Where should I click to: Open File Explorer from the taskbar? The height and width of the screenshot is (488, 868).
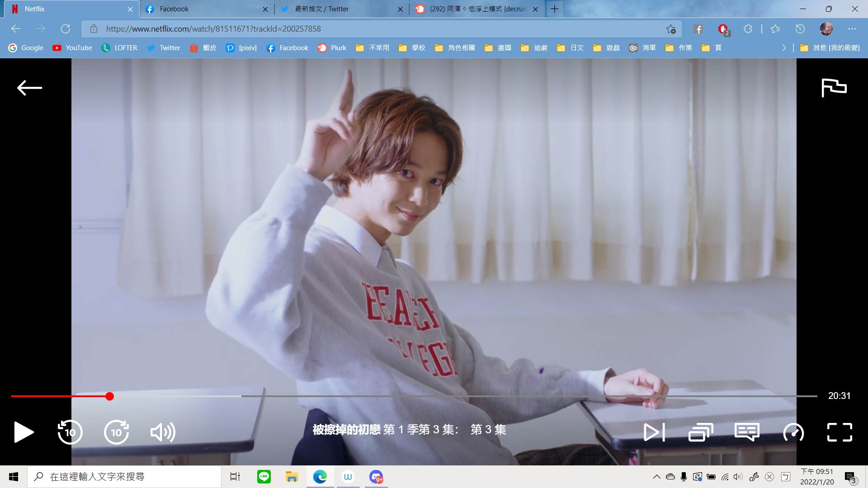point(292,477)
